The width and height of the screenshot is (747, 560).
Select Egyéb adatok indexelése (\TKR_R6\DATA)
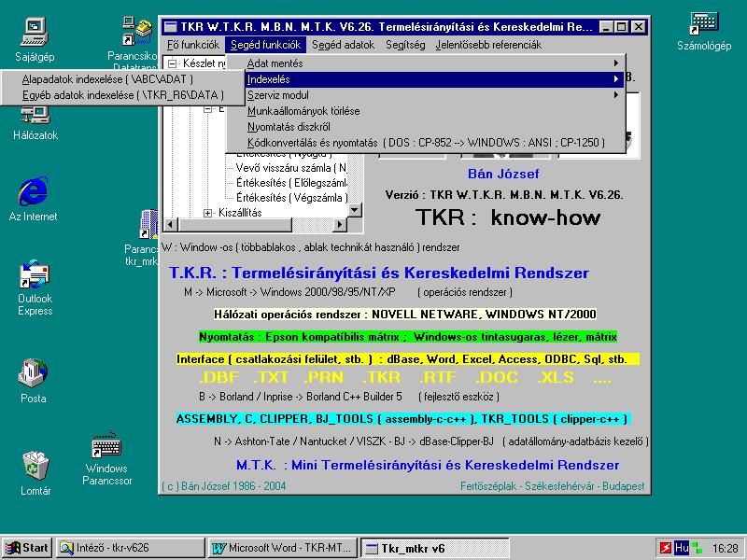[x=122, y=95]
